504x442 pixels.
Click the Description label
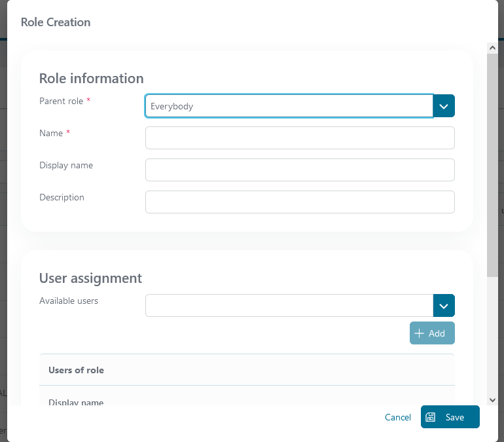click(x=62, y=197)
